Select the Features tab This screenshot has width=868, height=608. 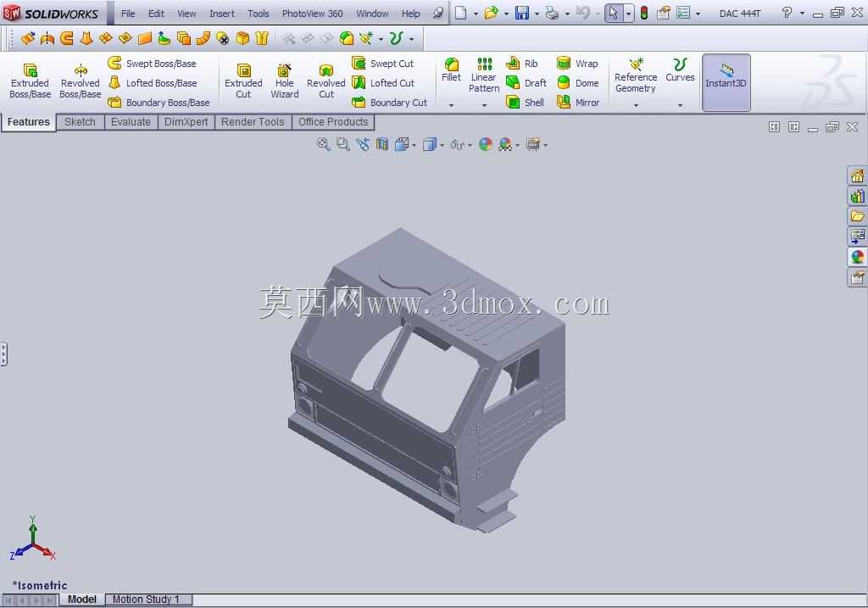(x=28, y=122)
